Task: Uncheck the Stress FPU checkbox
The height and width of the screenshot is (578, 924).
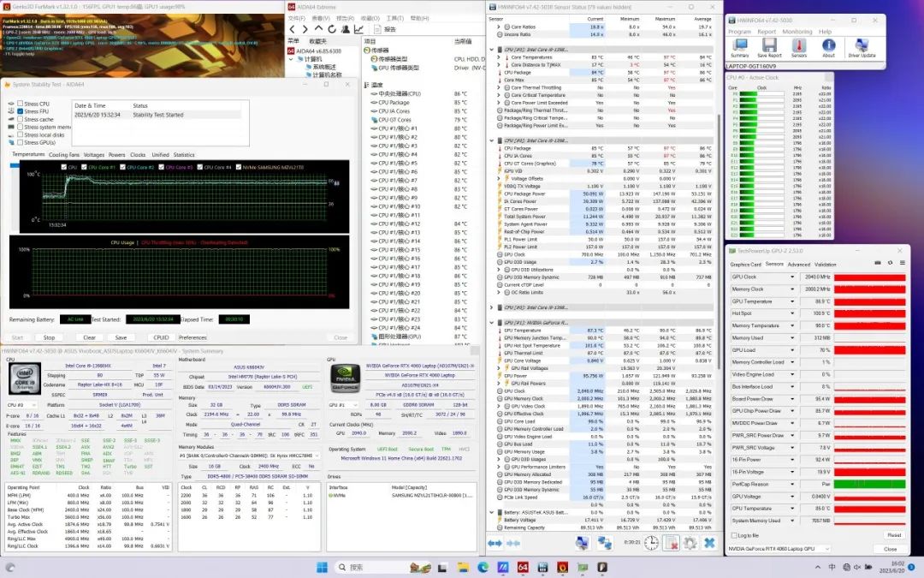Action: click(x=21, y=111)
